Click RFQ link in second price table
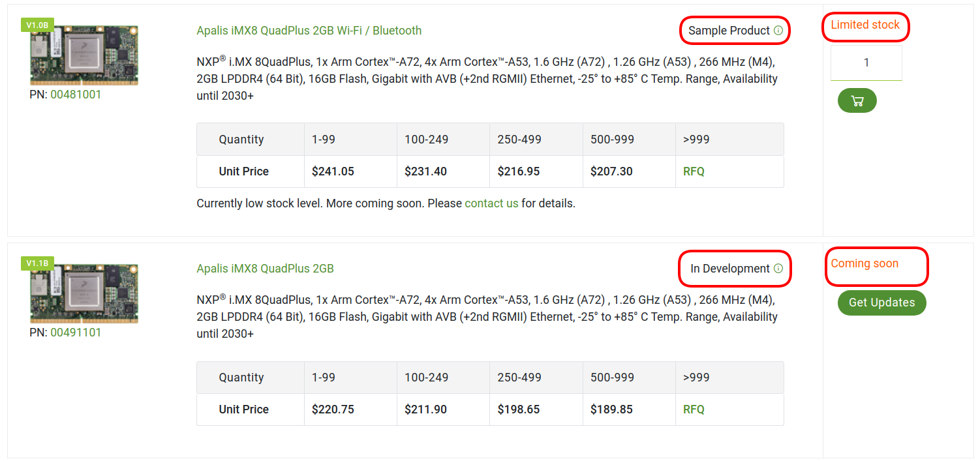980x461 pixels. (x=694, y=409)
